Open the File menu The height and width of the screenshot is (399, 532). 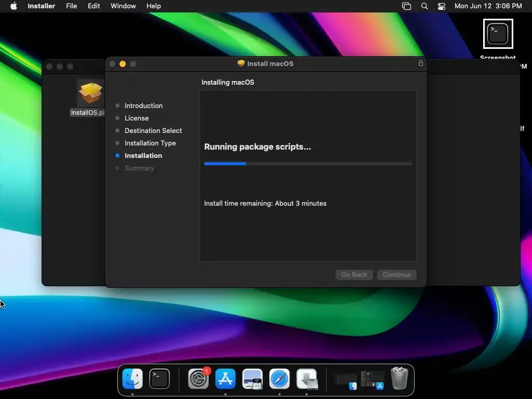click(x=72, y=6)
